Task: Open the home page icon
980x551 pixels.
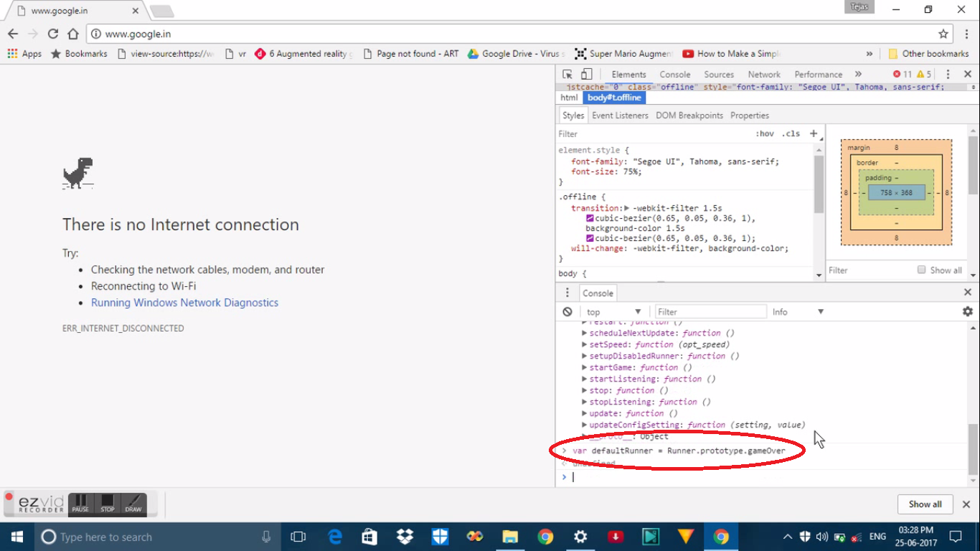Action: (x=72, y=34)
